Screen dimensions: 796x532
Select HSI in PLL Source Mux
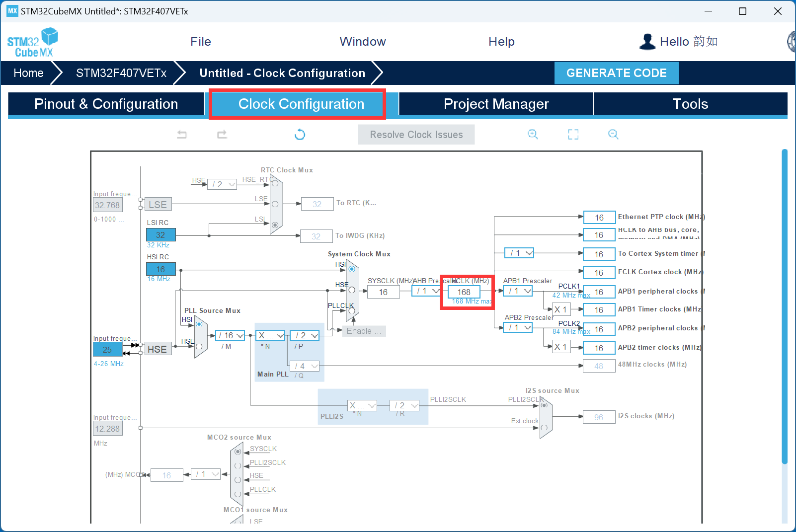coord(199,324)
